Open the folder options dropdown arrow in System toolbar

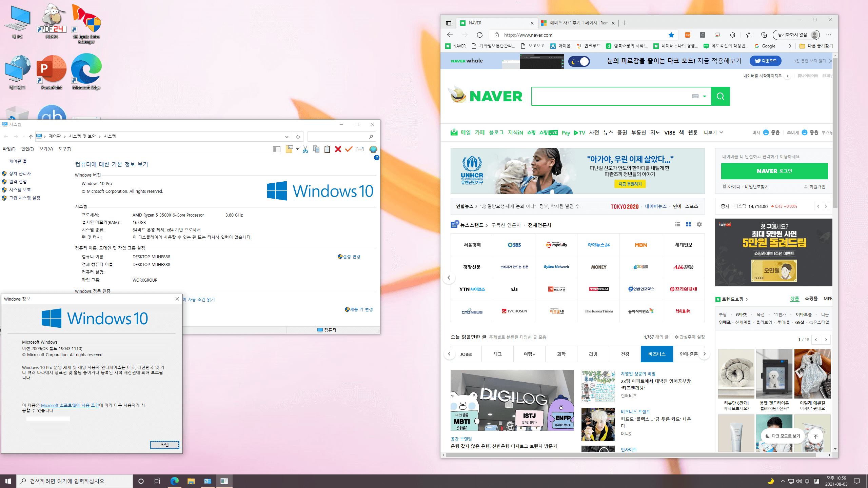297,149
